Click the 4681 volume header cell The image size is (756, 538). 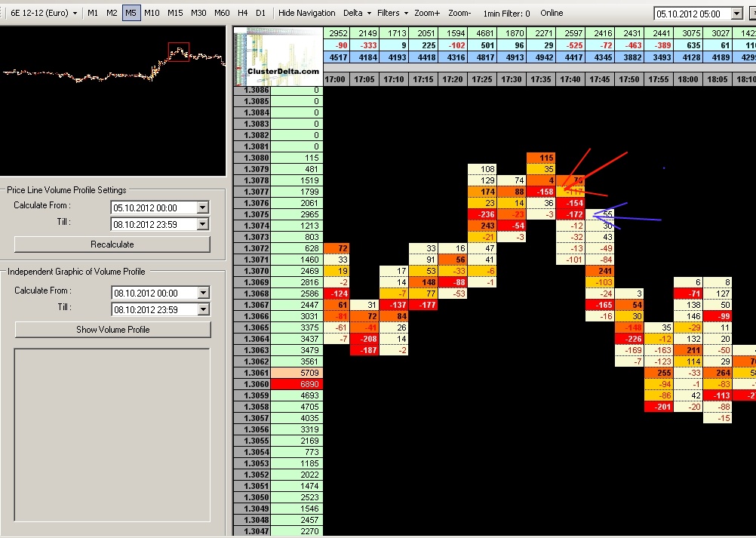click(482, 33)
